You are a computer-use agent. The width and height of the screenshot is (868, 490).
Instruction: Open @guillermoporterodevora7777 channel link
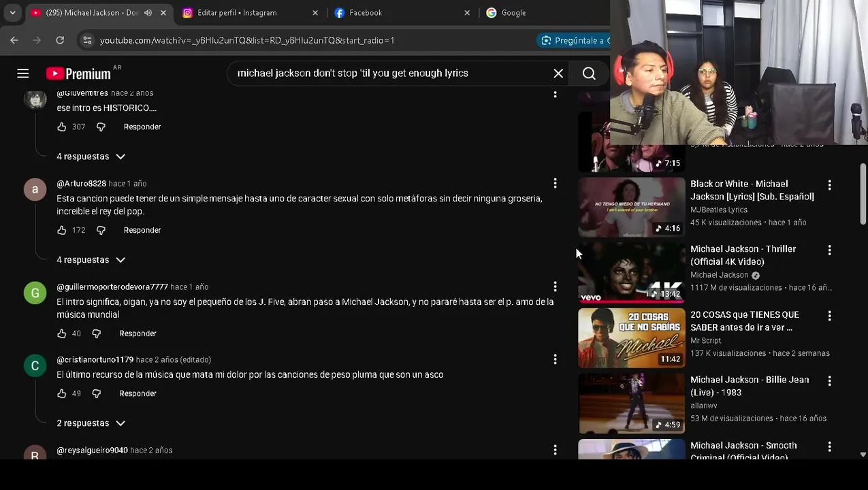(x=112, y=287)
